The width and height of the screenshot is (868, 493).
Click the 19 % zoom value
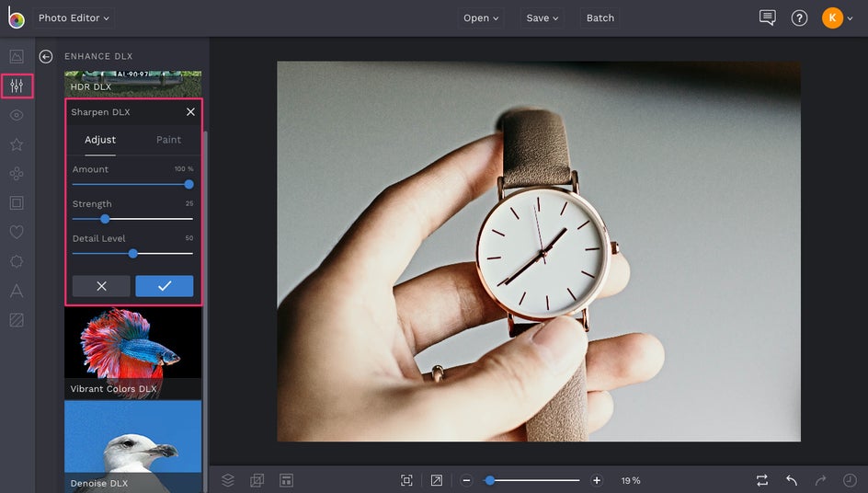tap(631, 481)
